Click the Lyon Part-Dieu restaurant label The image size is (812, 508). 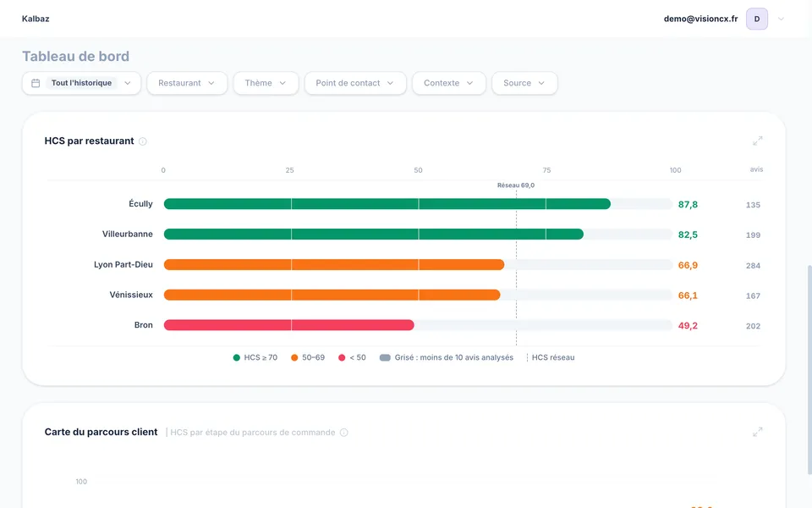click(x=123, y=264)
